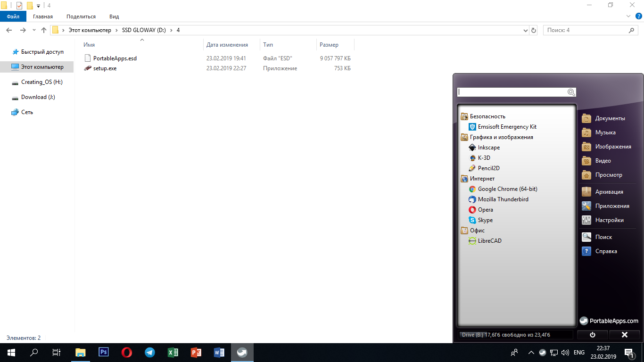This screenshot has height=362, width=644.
Task: Click the PortableApps power eject button
Action: coord(593,335)
